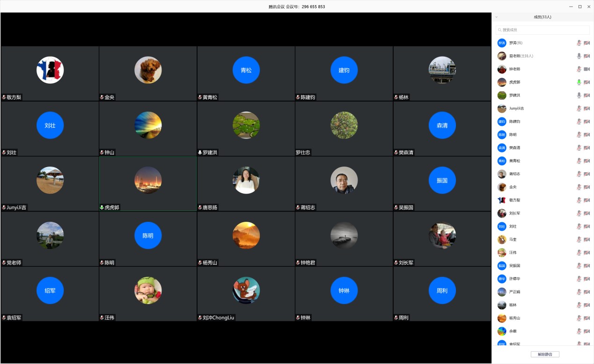Click the mic icon on 罗建洪's video tile
Viewport: 594px width, 364px height.
tap(200, 153)
